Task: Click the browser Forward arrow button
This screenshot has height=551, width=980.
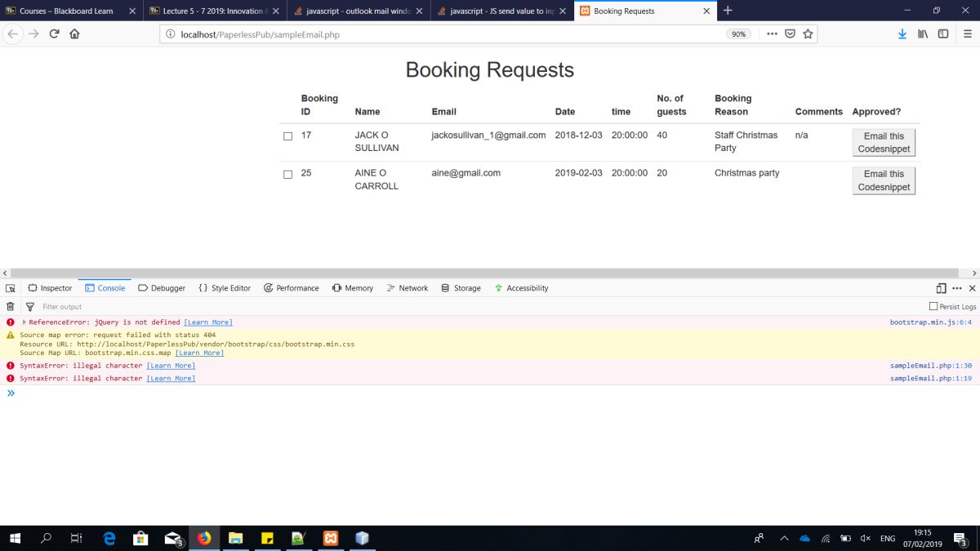Action: coord(33,33)
